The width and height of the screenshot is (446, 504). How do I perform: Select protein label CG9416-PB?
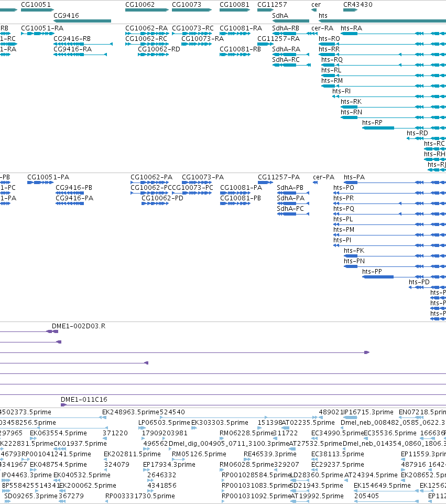74,187
